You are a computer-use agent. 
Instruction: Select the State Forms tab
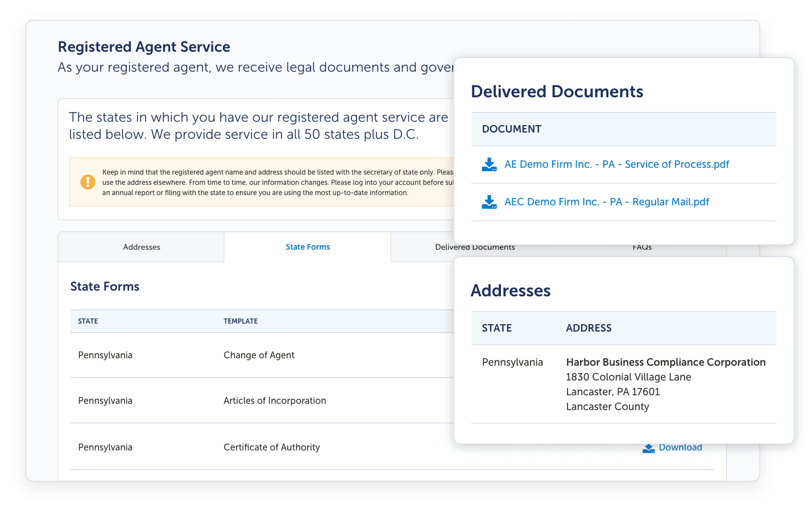click(308, 247)
